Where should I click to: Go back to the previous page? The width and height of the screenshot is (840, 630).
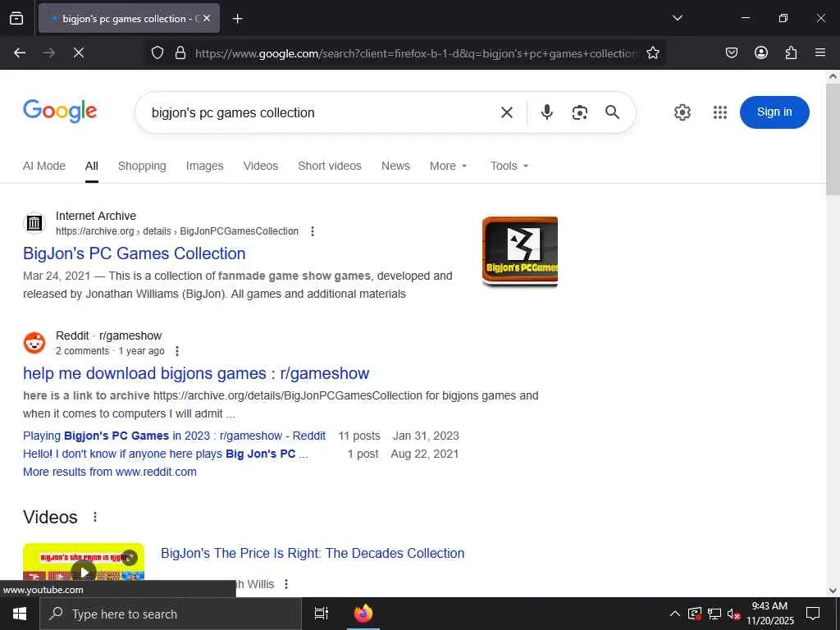(x=20, y=52)
